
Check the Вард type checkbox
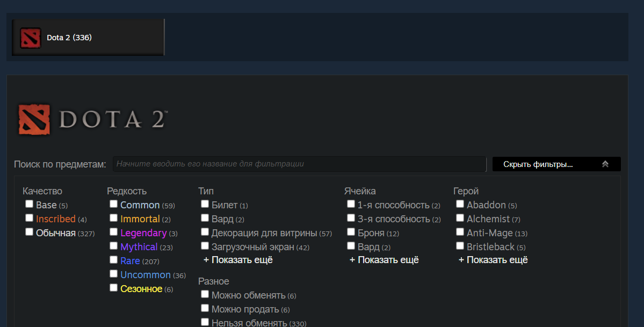coord(205,218)
